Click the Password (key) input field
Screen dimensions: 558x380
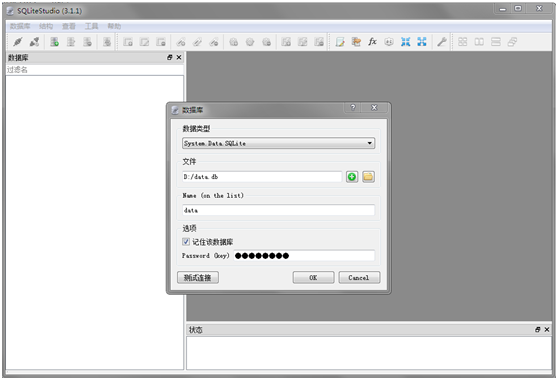click(304, 255)
